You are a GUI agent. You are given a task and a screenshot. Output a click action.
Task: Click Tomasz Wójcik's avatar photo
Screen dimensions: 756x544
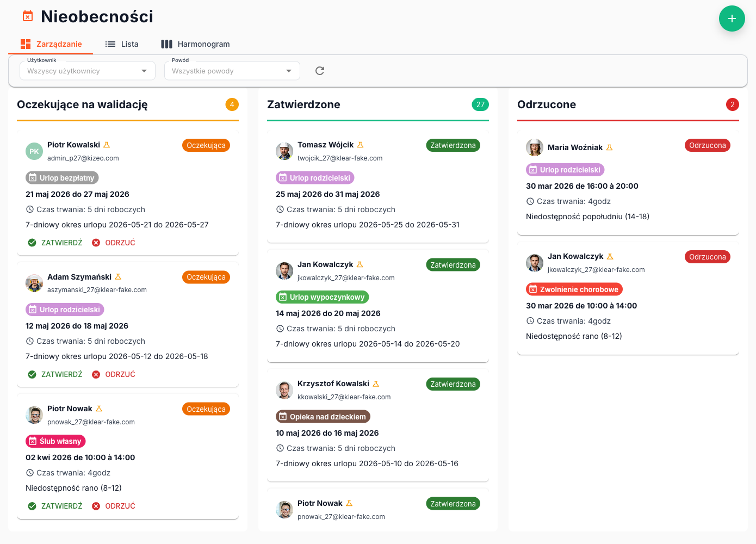tap(284, 151)
